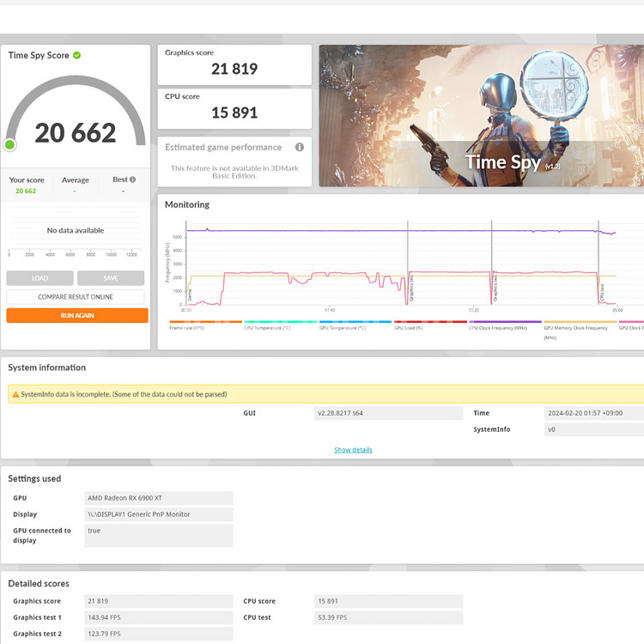Screen dimensions: 644x644
Task: Click the detailed CPU score value 15 891
Action: [x=388, y=601]
